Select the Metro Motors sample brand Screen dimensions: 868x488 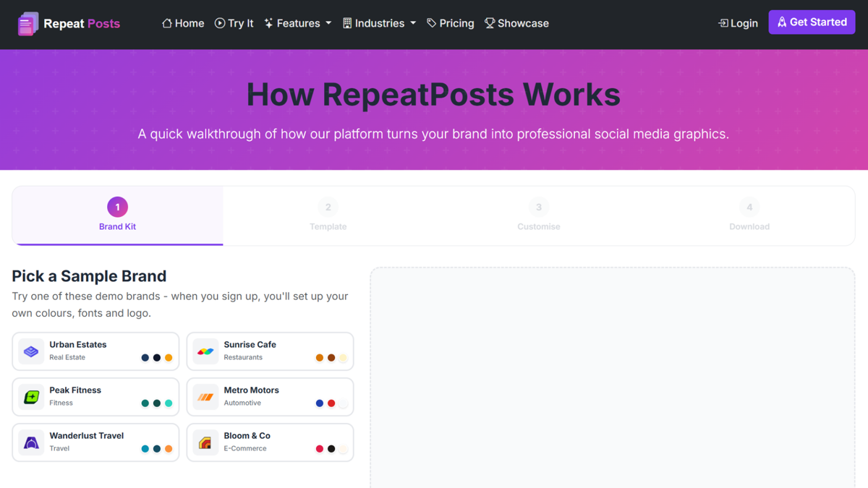[x=270, y=396]
